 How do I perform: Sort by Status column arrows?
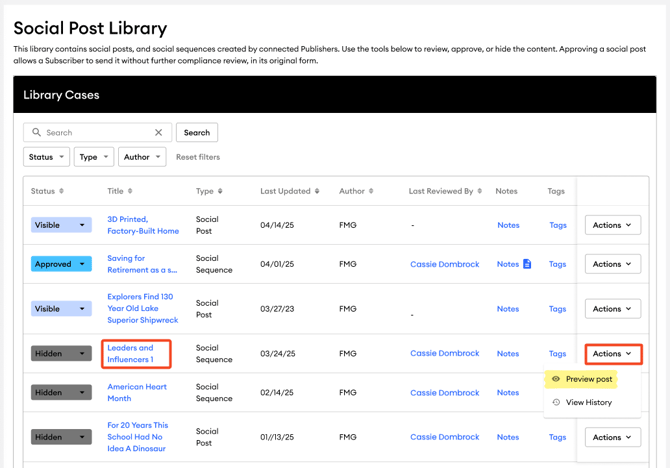[61, 191]
